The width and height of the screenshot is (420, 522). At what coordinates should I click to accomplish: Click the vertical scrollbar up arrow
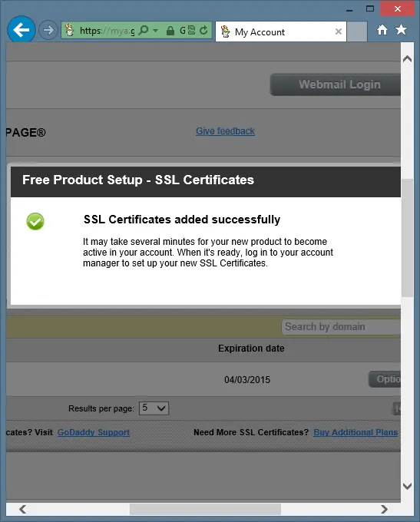(x=408, y=59)
